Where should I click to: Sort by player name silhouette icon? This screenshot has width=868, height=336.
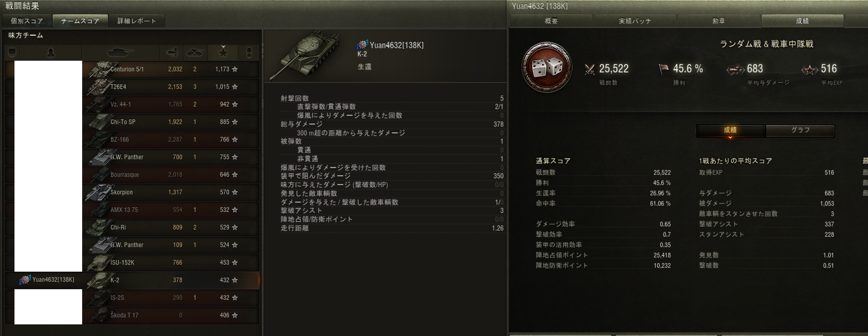51,52
